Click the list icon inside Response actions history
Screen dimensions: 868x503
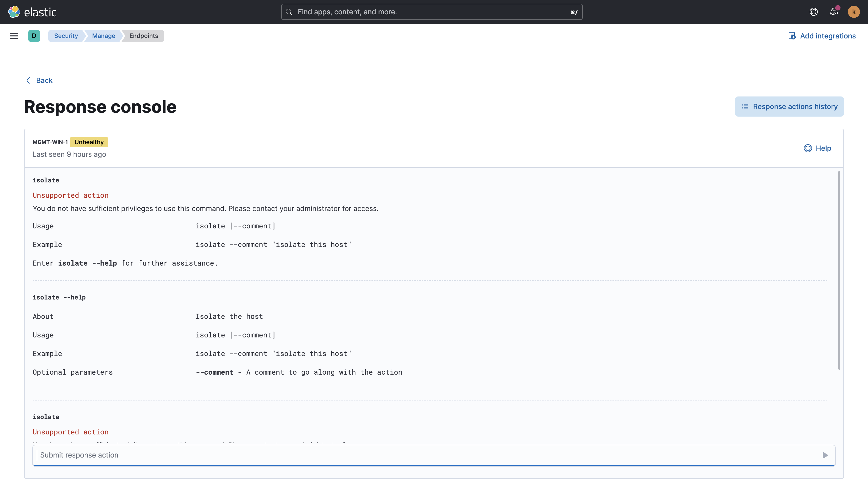pos(745,107)
